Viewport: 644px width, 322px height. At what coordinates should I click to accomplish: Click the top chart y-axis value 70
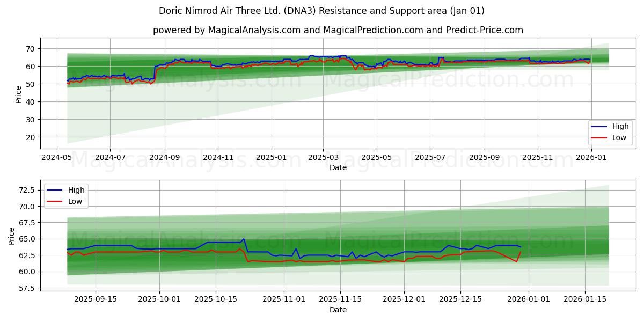(31, 49)
